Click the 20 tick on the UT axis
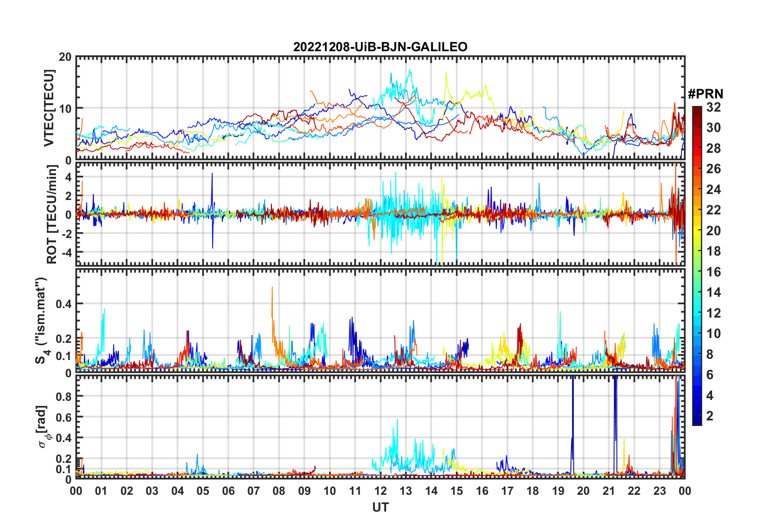Screen dimensions: 761x532 tap(583, 491)
